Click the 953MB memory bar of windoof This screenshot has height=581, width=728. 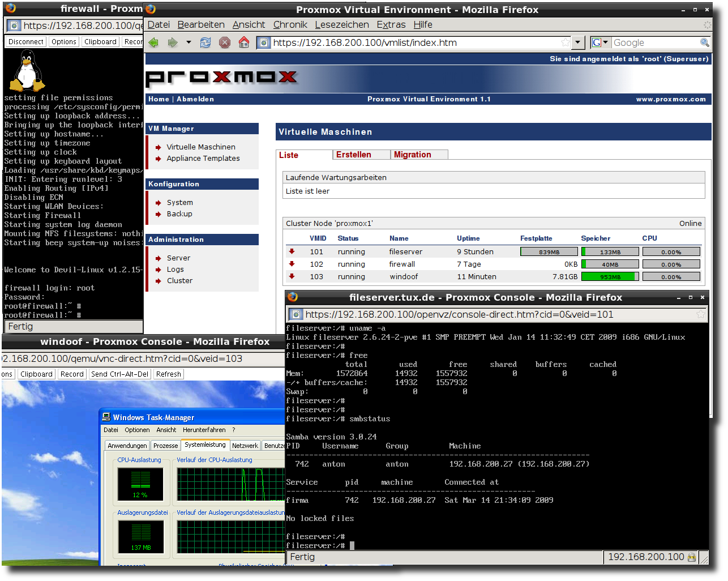point(610,277)
